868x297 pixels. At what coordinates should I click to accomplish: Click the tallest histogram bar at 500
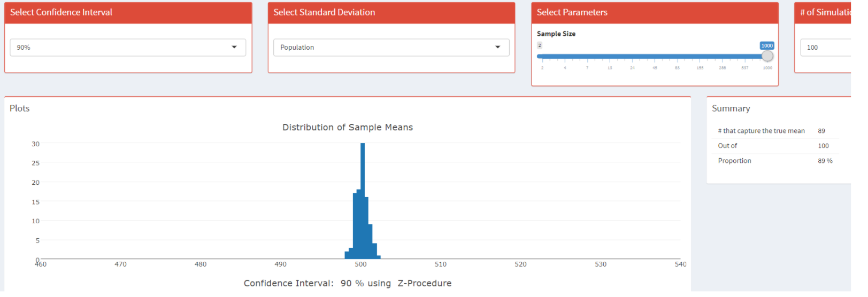tap(363, 201)
